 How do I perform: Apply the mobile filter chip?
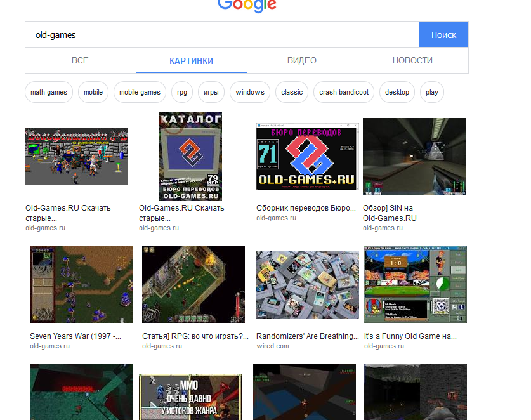tap(93, 92)
